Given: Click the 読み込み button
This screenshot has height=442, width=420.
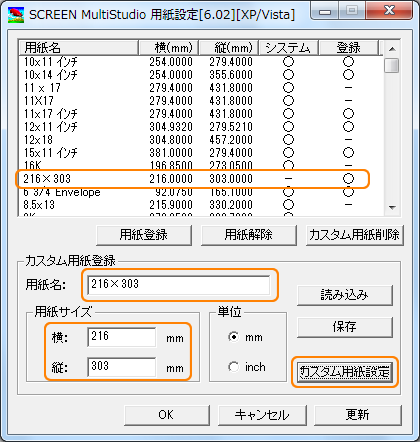Looking at the screenshot, I should (345, 295).
